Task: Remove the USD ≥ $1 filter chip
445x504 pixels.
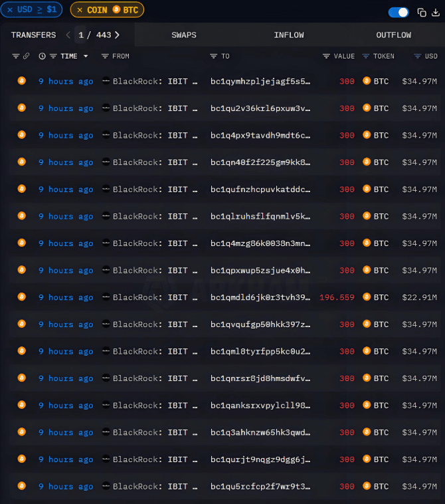Action: point(10,10)
